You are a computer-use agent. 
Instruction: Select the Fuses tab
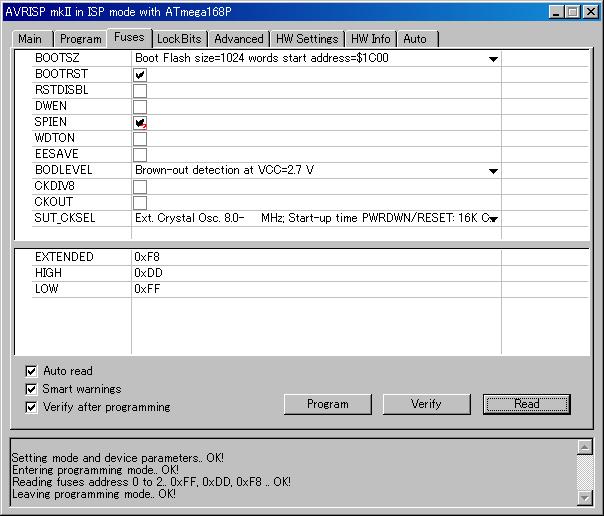pos(129,37)
